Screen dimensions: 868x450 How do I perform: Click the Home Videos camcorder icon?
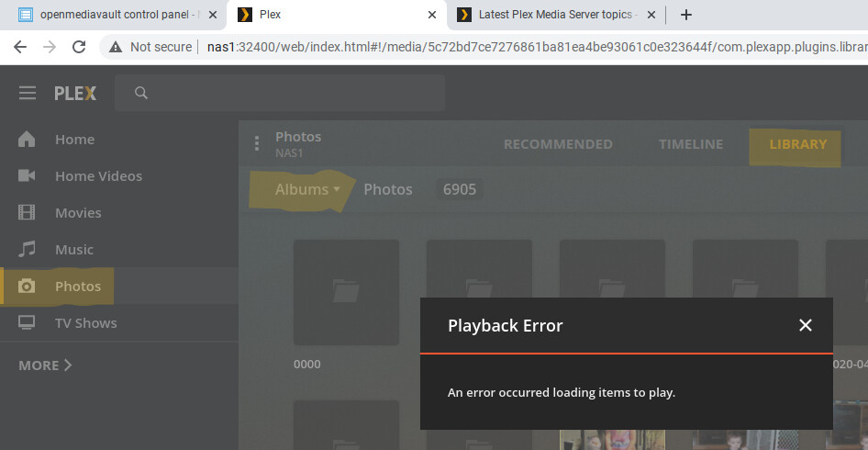coord(27,175)
